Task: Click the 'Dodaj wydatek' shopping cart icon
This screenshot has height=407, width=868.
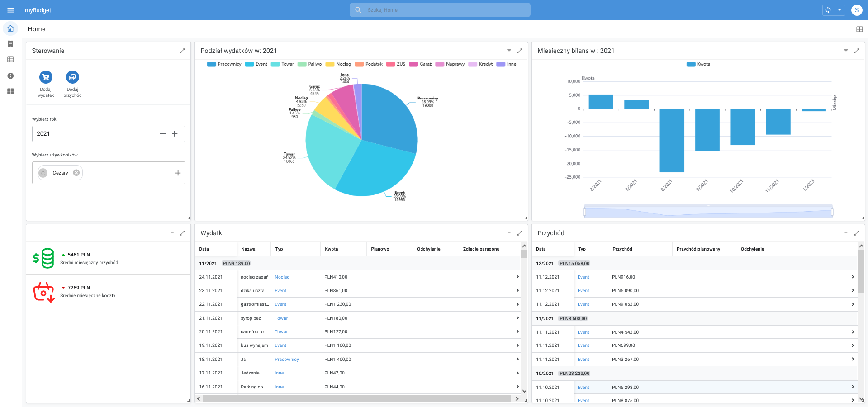Action: 45,77
